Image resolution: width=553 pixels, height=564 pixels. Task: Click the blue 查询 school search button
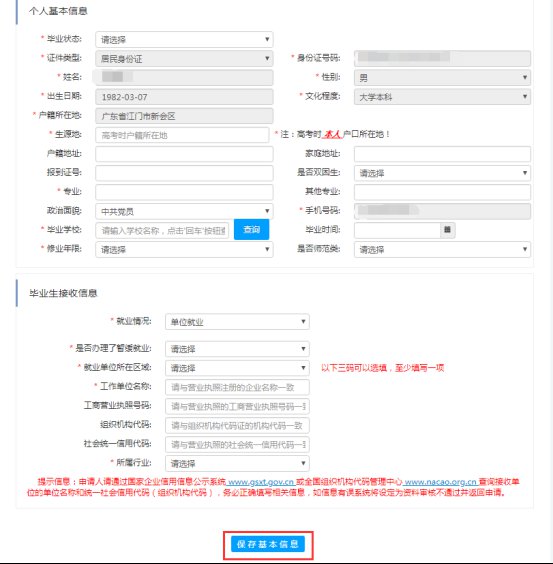(251, 229)
